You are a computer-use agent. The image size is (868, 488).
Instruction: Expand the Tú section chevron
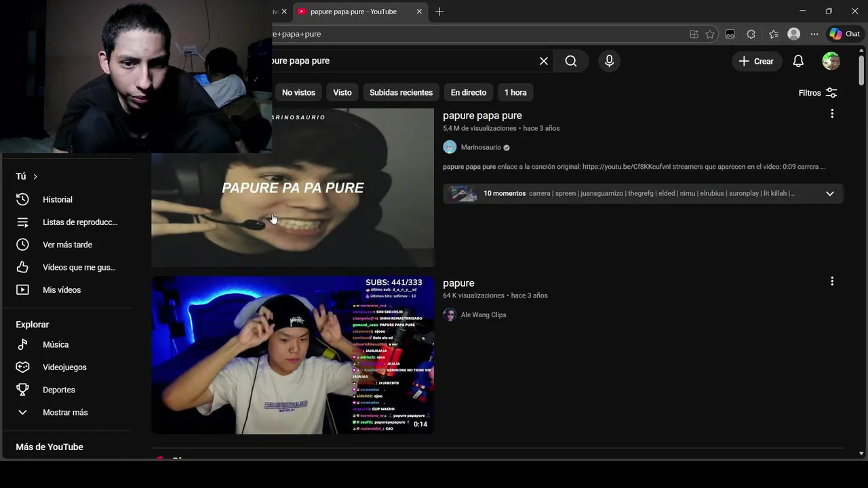pos(35,176)
